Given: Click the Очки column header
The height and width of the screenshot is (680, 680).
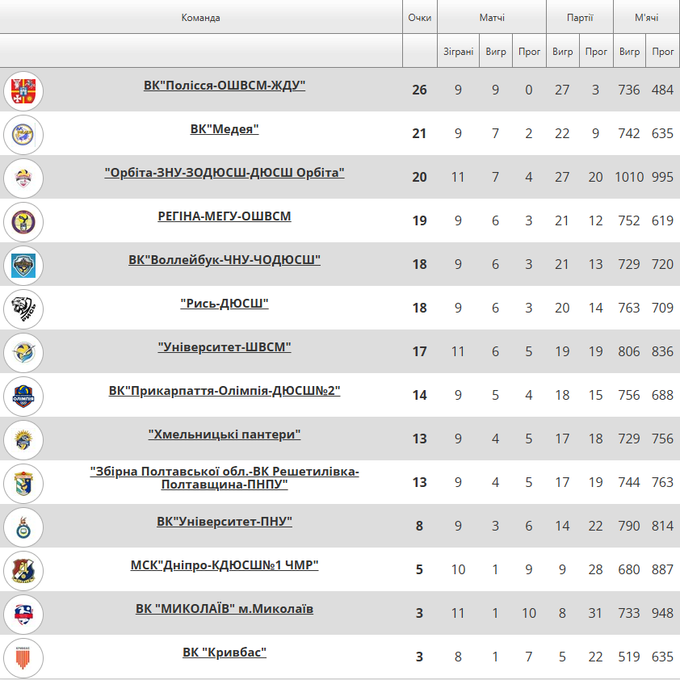Looking at the screenshot, I should pyautogui.click(x=420, y=17).
